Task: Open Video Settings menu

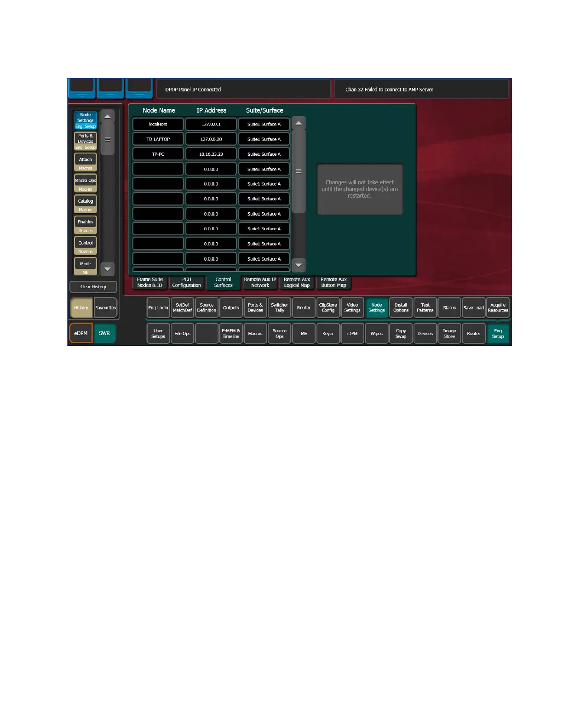Action: point(352,307)
